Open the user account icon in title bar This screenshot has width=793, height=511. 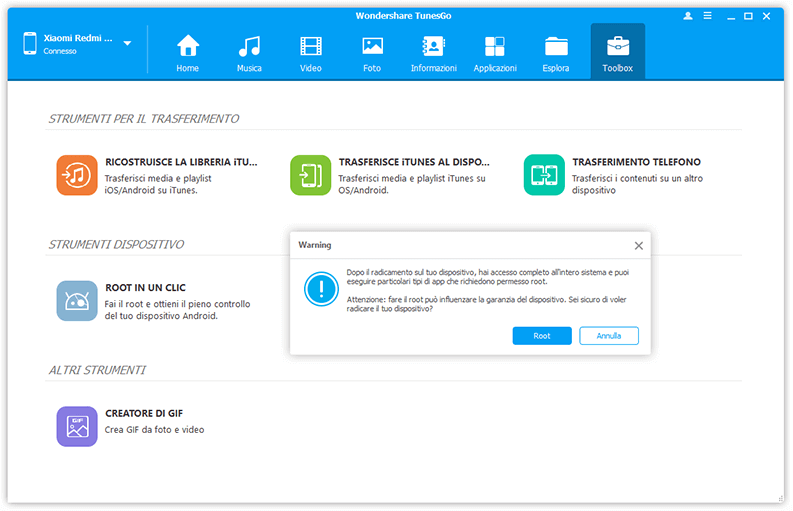point(688,16)
